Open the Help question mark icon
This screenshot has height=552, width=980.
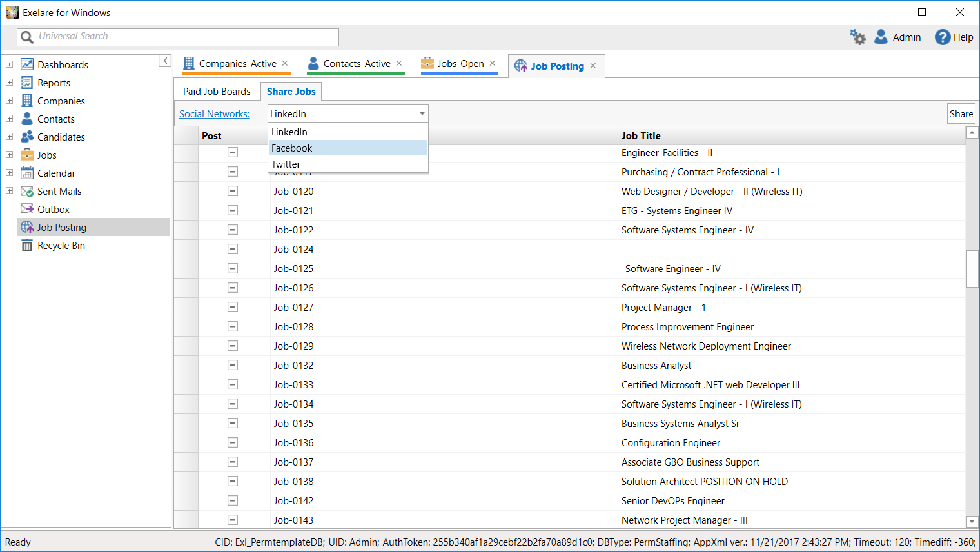coord(943,37)
